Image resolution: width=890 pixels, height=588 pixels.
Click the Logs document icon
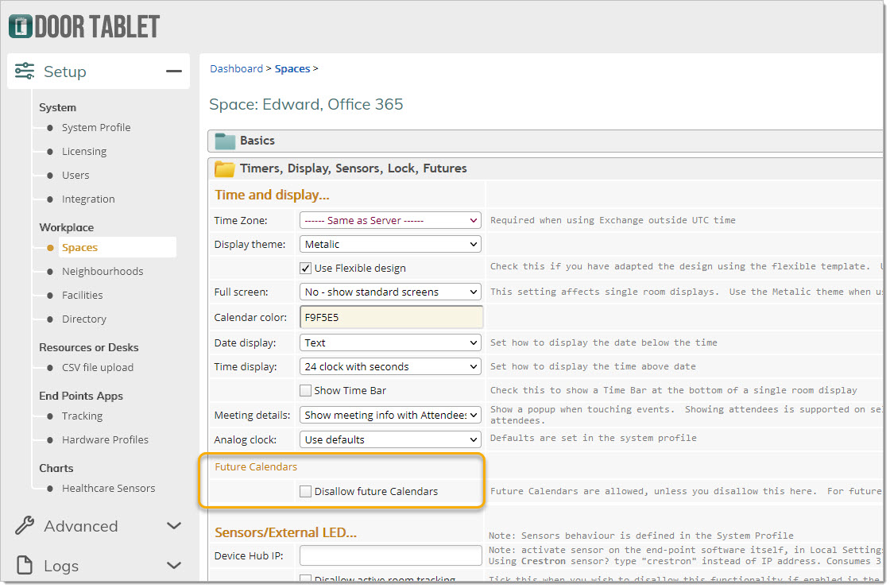(25, 566)
